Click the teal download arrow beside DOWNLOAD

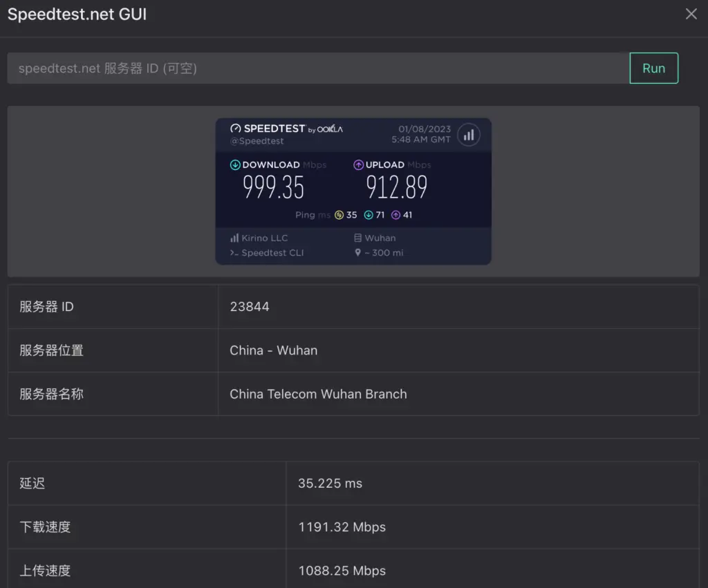tap(235, 165)
